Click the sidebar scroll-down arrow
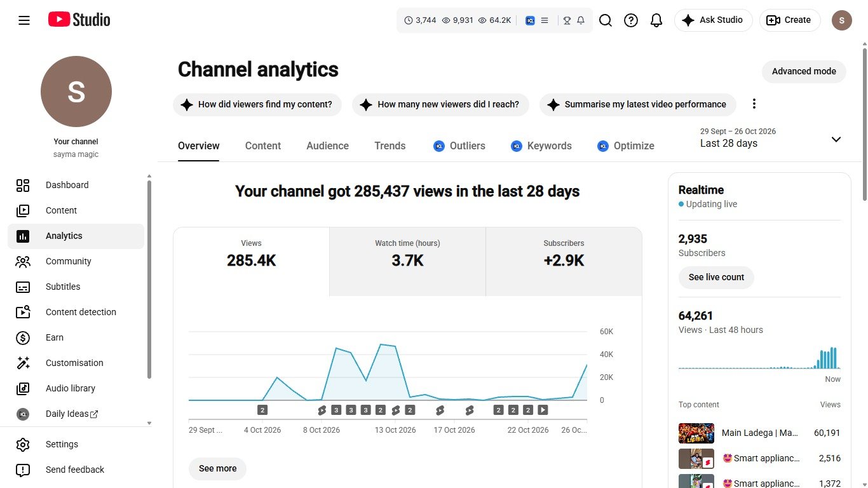The height and width of the screenshot is (488, 868). pyautogui.click(x=149, y=423)
